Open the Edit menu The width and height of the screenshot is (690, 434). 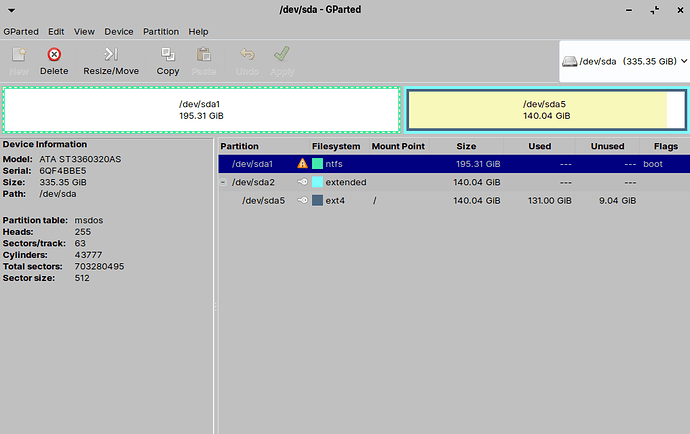(56, 32)
